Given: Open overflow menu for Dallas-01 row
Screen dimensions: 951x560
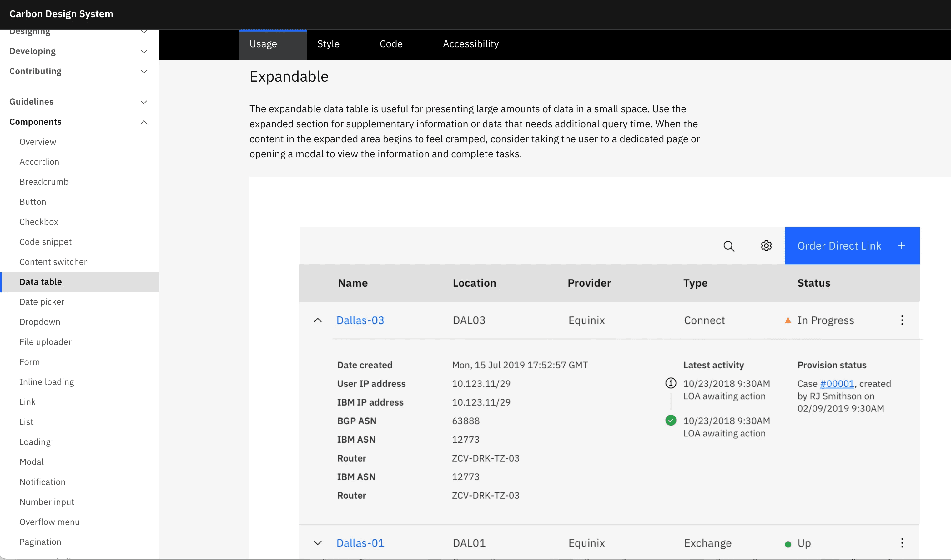Looking at the screenshot, I should point(902,543).
